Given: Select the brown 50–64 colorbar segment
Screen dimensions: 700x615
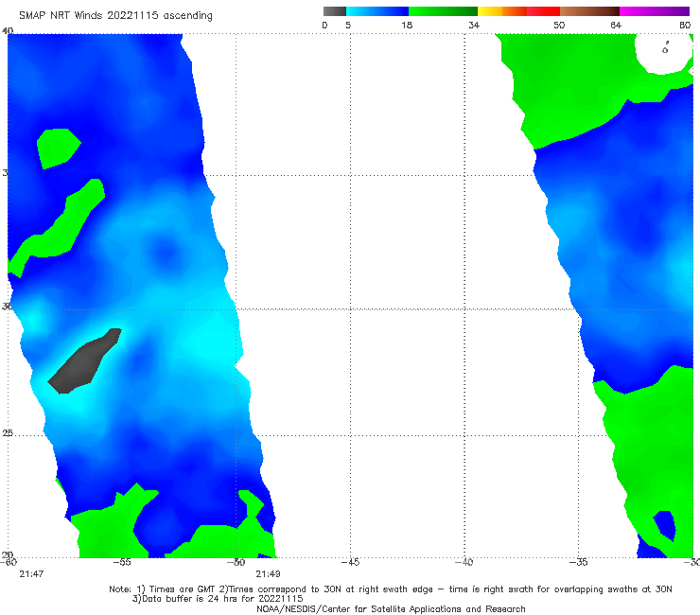Looking at the screenshot, I should coord(589,11).
